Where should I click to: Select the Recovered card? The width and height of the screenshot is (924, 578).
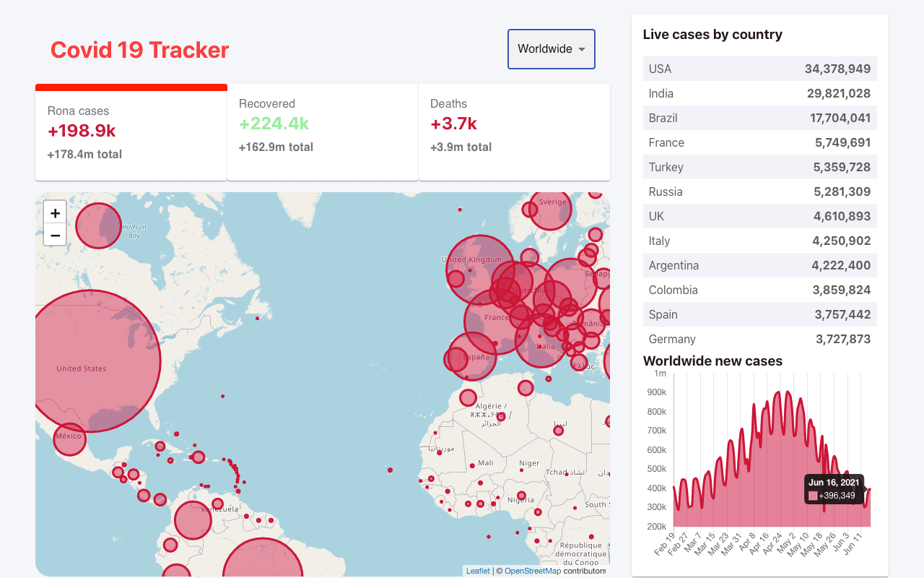coord(323,132)
